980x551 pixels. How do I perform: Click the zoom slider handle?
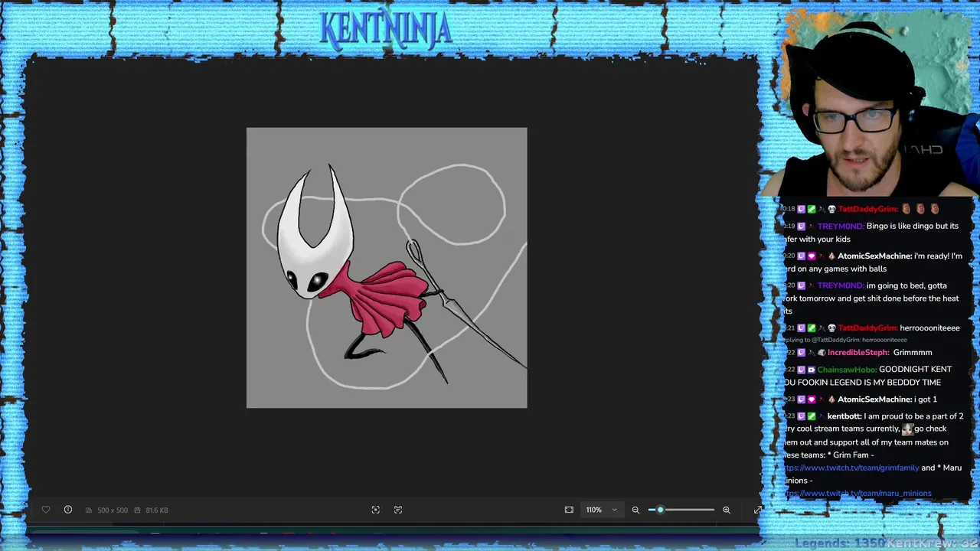[660, 510]
